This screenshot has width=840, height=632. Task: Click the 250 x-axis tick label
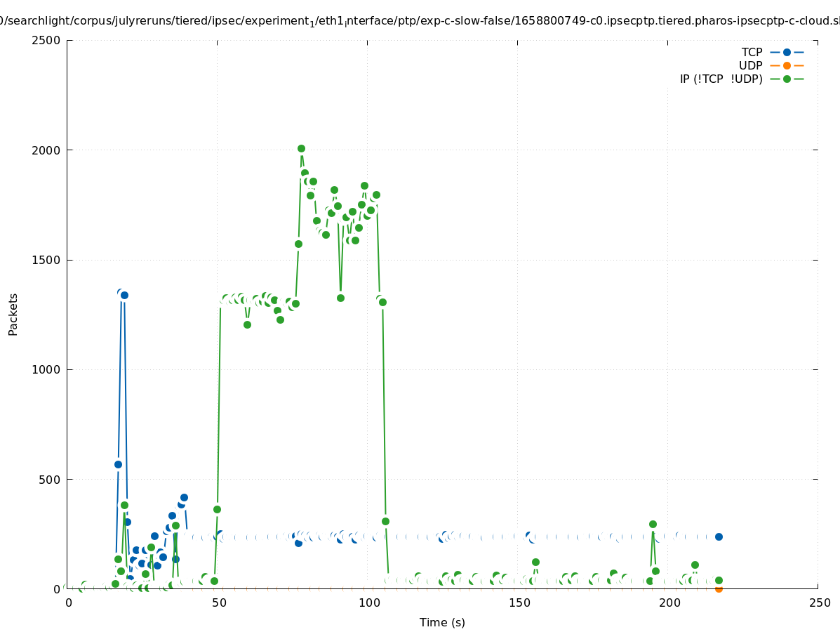tap(819, 603)
